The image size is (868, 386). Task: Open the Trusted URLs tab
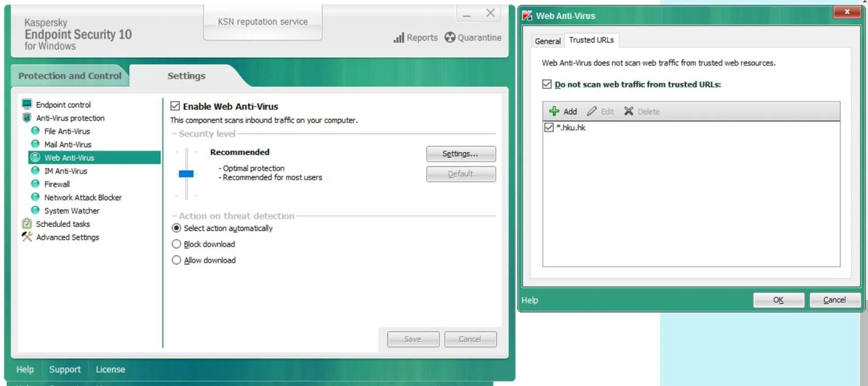[x=591, y=40]
